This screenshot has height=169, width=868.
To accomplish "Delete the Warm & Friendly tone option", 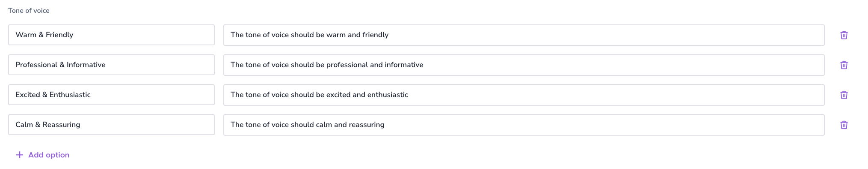I will 844,35.
